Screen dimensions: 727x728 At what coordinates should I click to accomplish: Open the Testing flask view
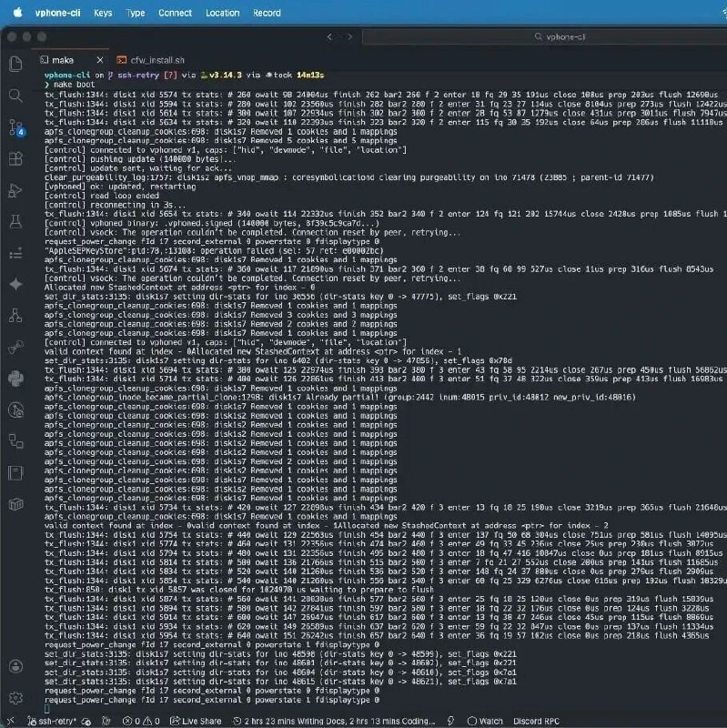click(15, 221)
